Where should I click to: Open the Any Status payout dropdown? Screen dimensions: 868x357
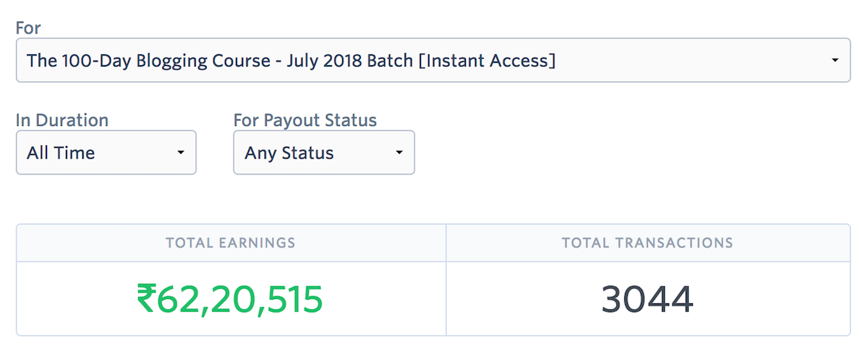tap(324, 153)
